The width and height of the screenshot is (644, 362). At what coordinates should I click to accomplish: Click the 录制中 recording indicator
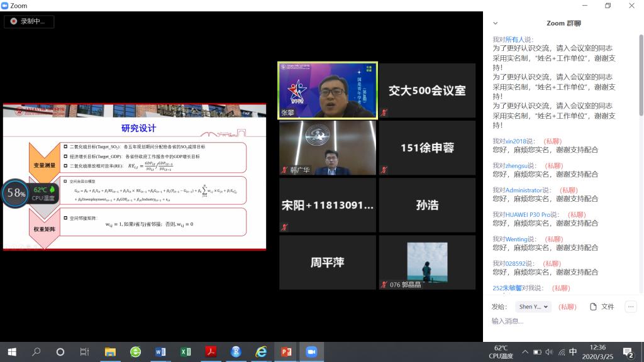(29, 21)
